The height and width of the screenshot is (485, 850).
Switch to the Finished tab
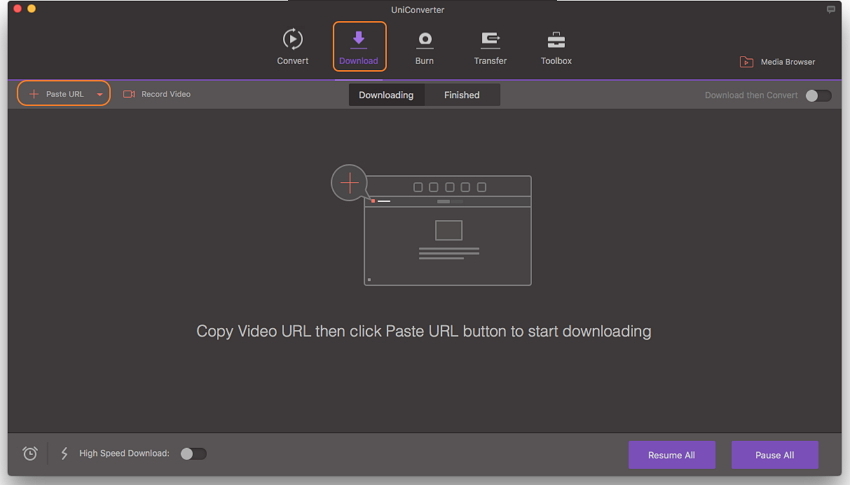coord(462,95)
